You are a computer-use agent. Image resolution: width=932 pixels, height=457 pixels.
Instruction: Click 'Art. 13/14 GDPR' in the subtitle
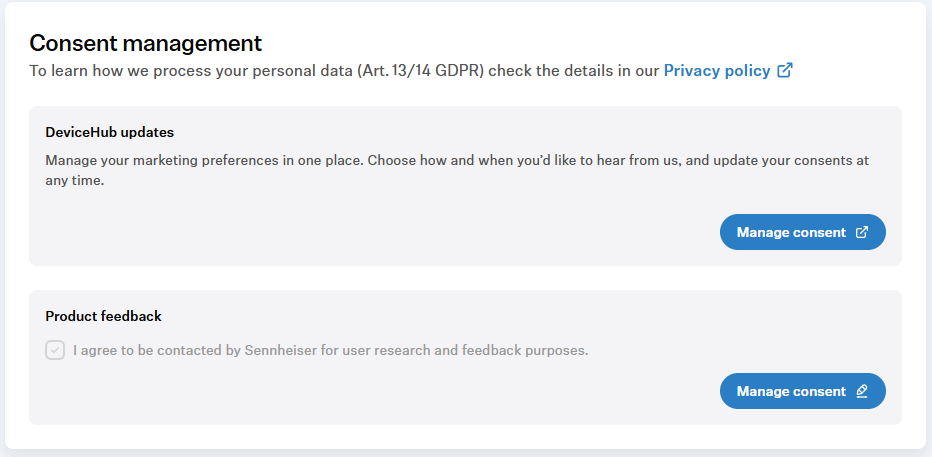[x=421, y=71]
